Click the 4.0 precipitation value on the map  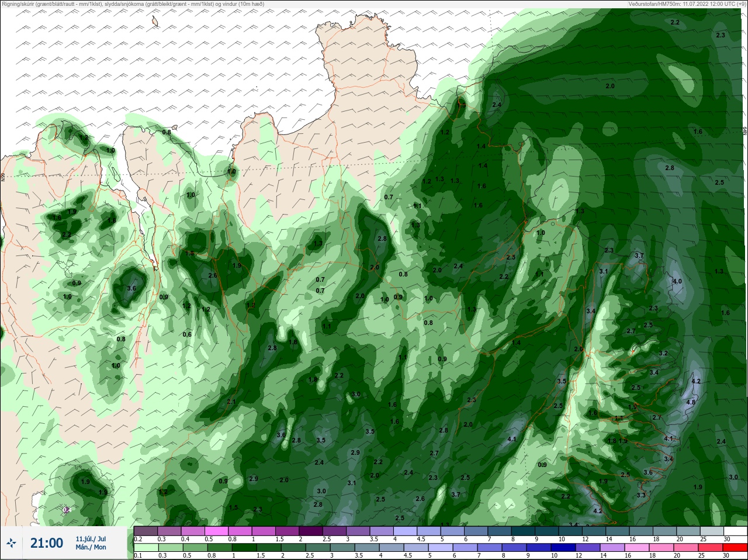click(677, 281)
